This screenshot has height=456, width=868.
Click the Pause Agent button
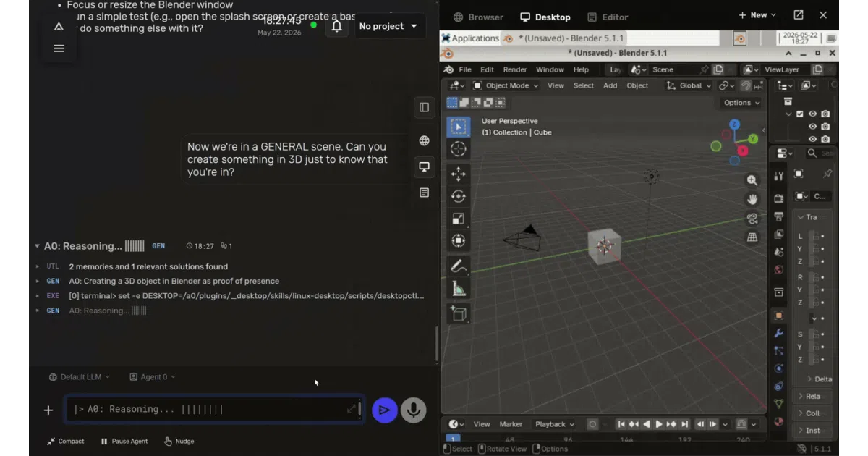(x=124, y=441)
